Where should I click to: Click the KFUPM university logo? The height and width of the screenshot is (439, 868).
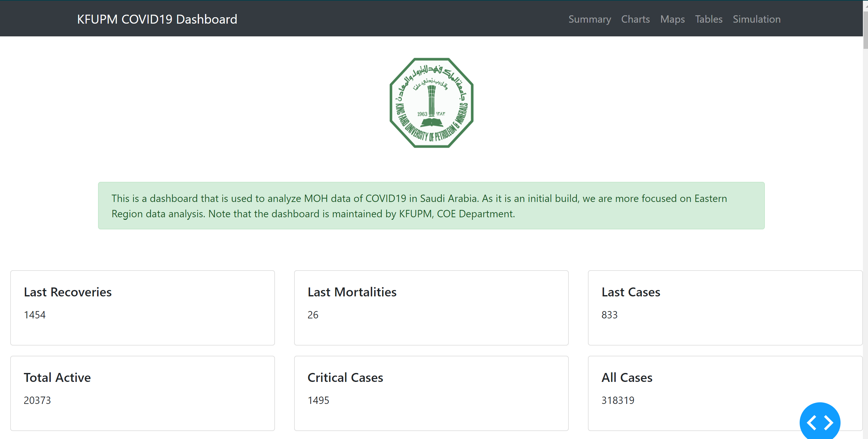431,103
